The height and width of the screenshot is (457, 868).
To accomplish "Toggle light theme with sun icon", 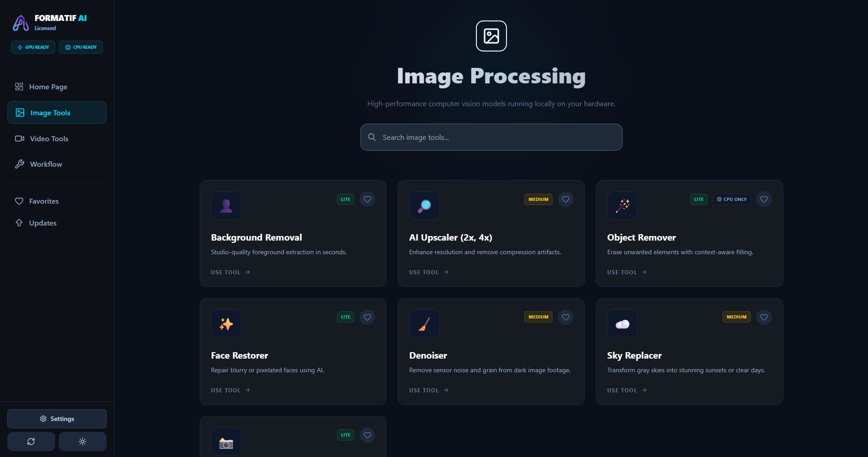I will click(x=83, y=442).
